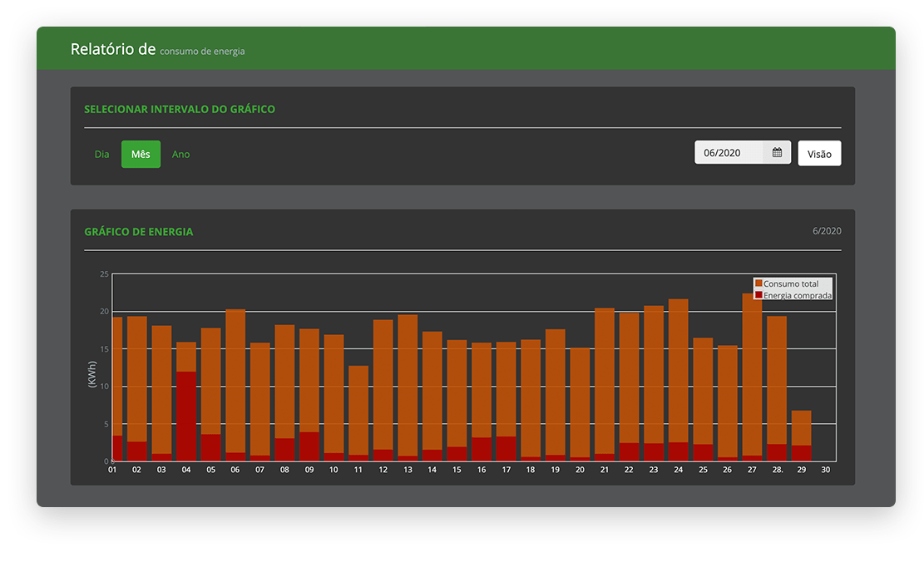The height and width of the screenshot is (562, 924).
Task: Click the tall red bar for day 04
Action: (186, 416)
